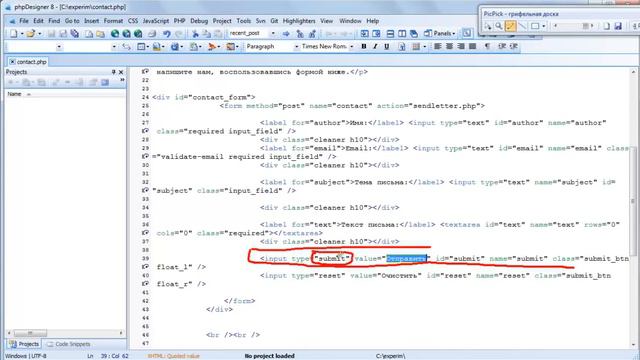Click the split-horizontal window layout icon

(390, 33)
